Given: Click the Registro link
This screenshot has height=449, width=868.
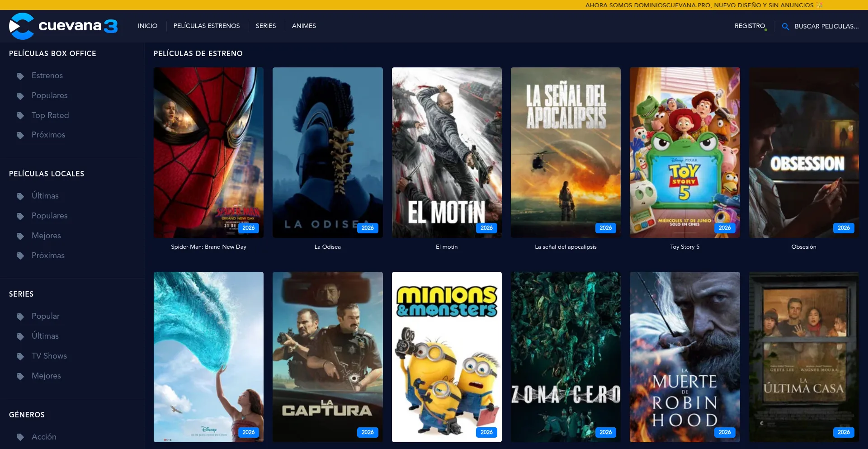Looking at the screenshot, I should tap(750, 26).
